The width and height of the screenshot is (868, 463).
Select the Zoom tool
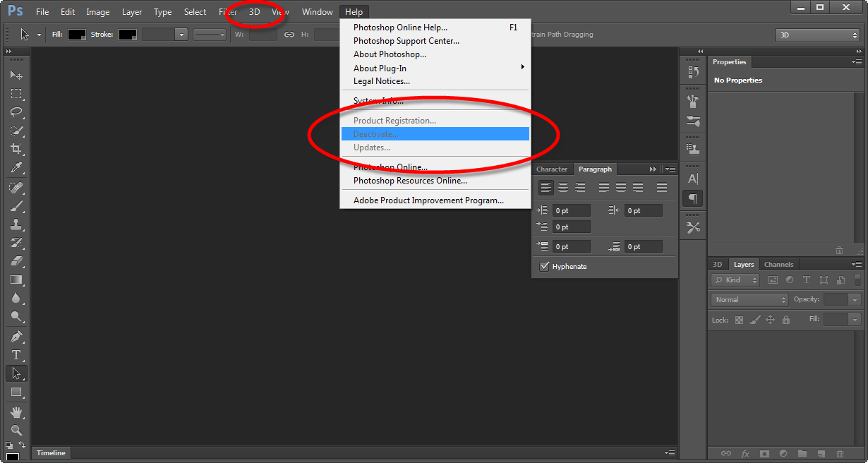click(16, 430)
